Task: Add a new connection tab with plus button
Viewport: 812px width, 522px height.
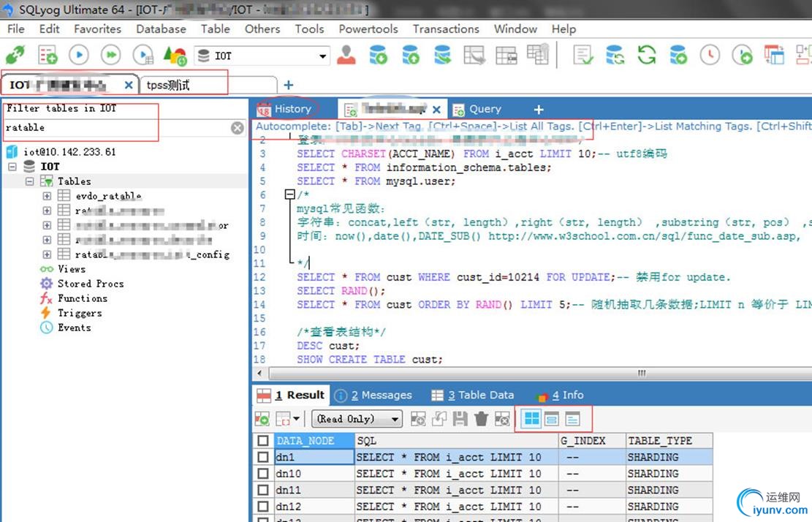Action: click(289, 86)
